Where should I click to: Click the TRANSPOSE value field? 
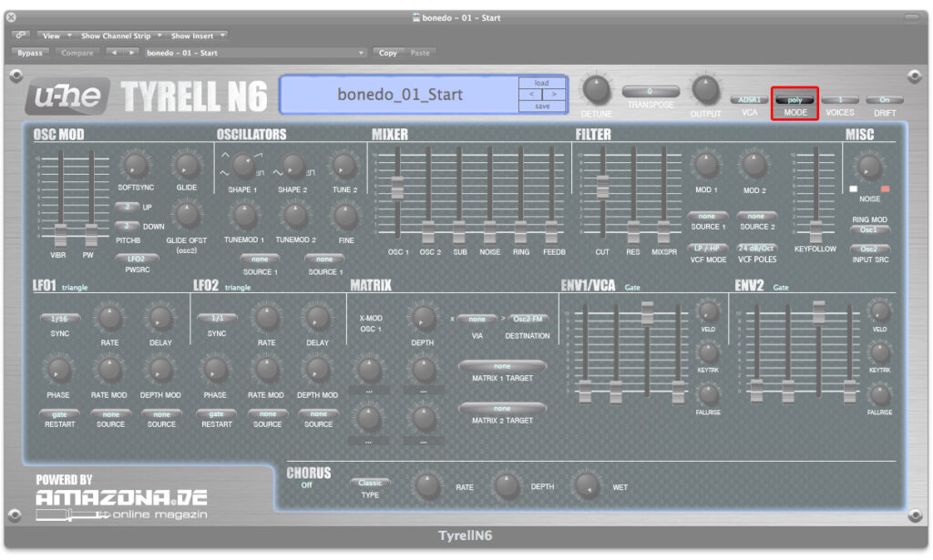pyautogui.click(x=651, y=92)
